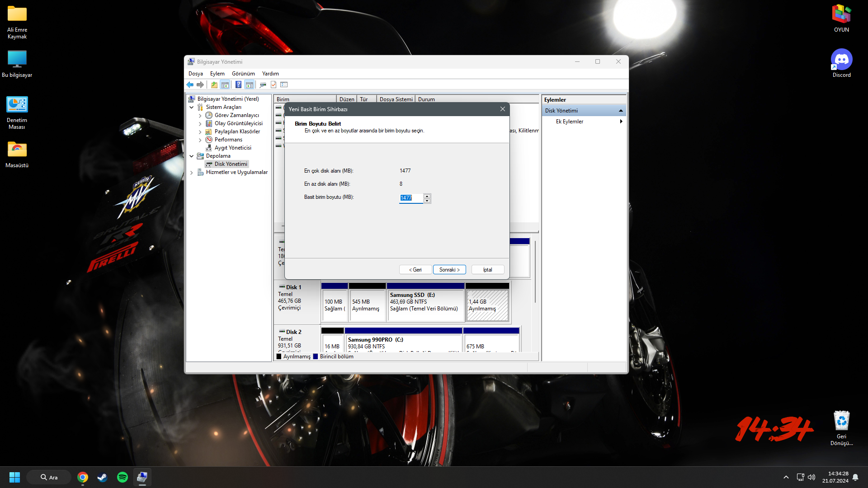The width and height of the screenshot is (868, 488).
Task: Expand the Olay Görüntüleyicisi node
Action: click(200, 124)
